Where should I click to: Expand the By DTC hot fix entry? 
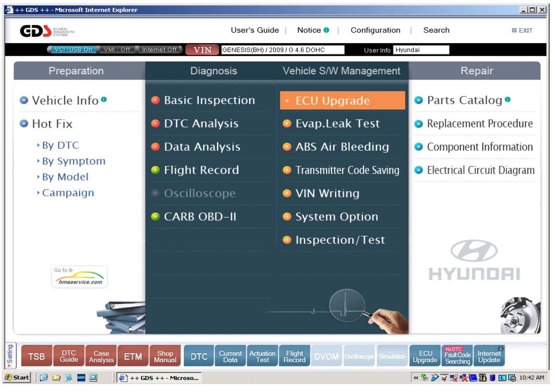[x=60, y=145]
